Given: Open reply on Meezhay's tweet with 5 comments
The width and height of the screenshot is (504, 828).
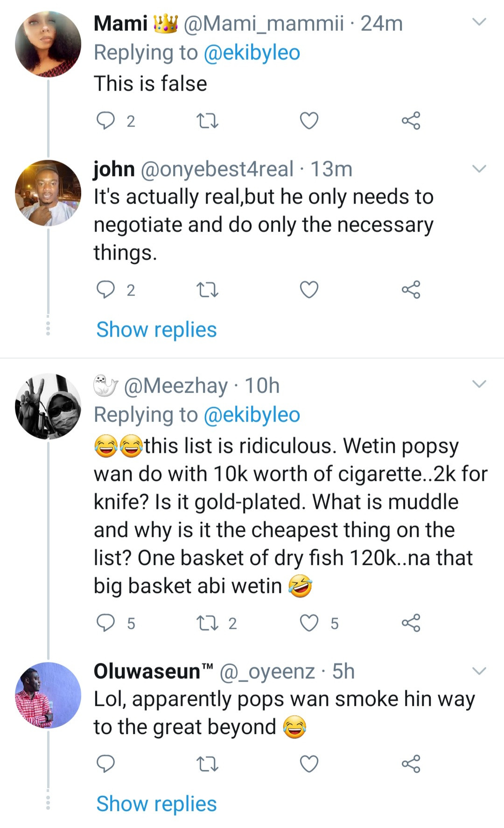Looking at the screenshot, I should tap(105, 623).
